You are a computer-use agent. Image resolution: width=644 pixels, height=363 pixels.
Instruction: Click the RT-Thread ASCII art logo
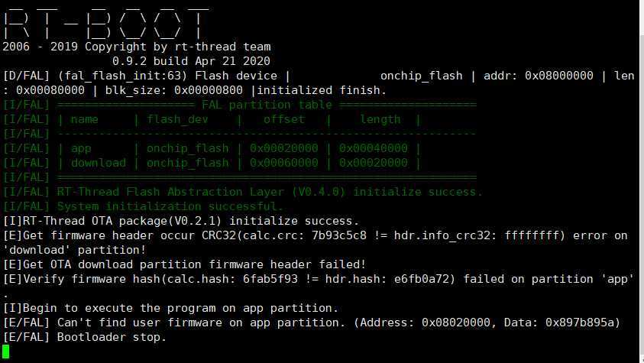tap(105, 19)
